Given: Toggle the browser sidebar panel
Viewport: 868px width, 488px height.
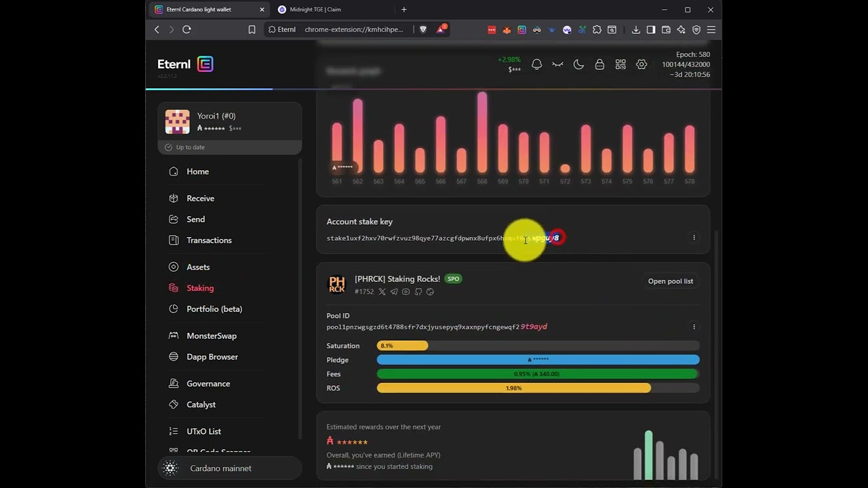Looking at the screenshot, I should [651, 30].
